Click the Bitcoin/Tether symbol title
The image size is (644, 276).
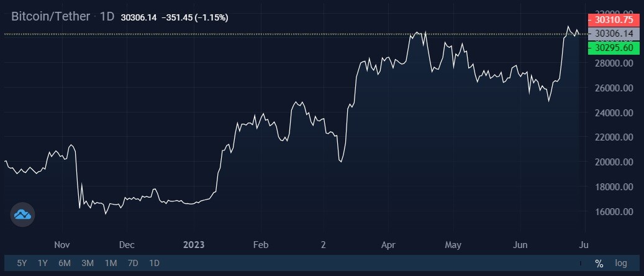tap(50, 16)
